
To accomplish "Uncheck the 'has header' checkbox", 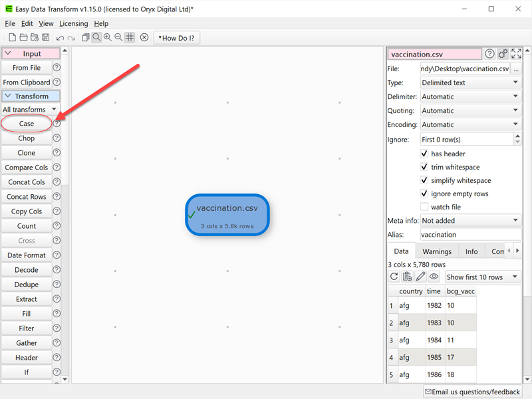I will coord(424,154).
